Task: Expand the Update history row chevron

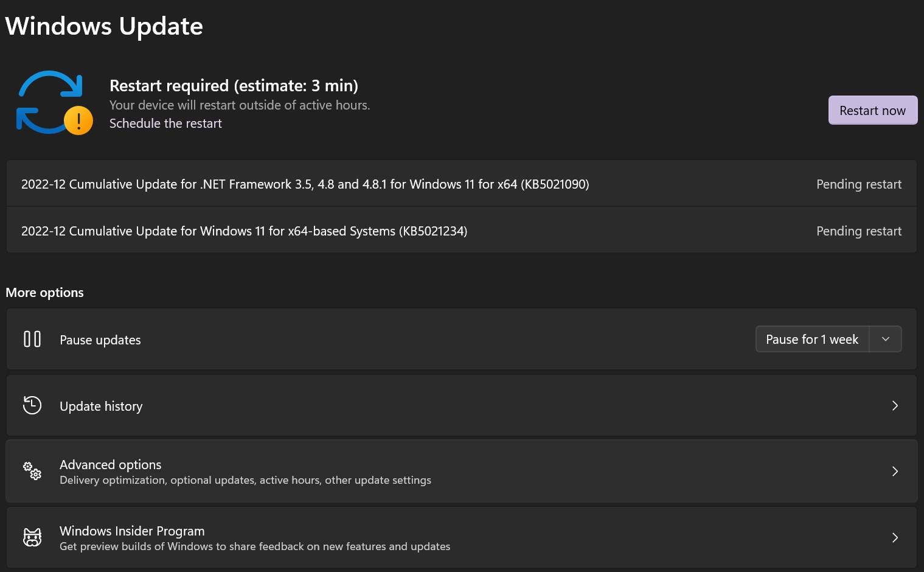Action: coord(895,405)
